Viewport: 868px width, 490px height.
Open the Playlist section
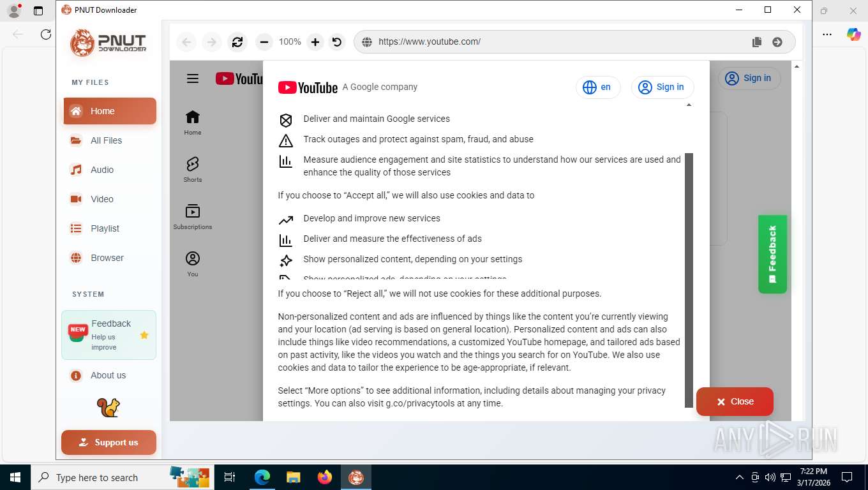click(x=110, y=228)
